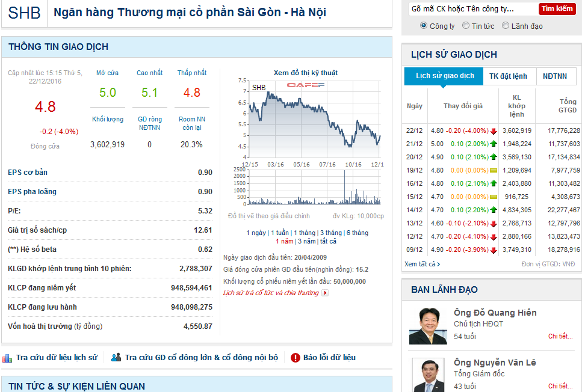
Task: Click the SHB ticker symbol heading
Action: coord(24,13)
